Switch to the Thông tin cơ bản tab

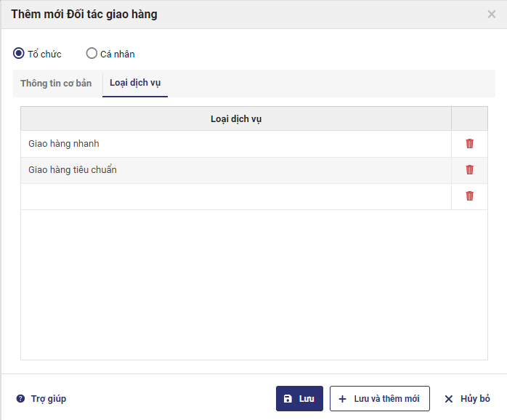click(56, 84)
